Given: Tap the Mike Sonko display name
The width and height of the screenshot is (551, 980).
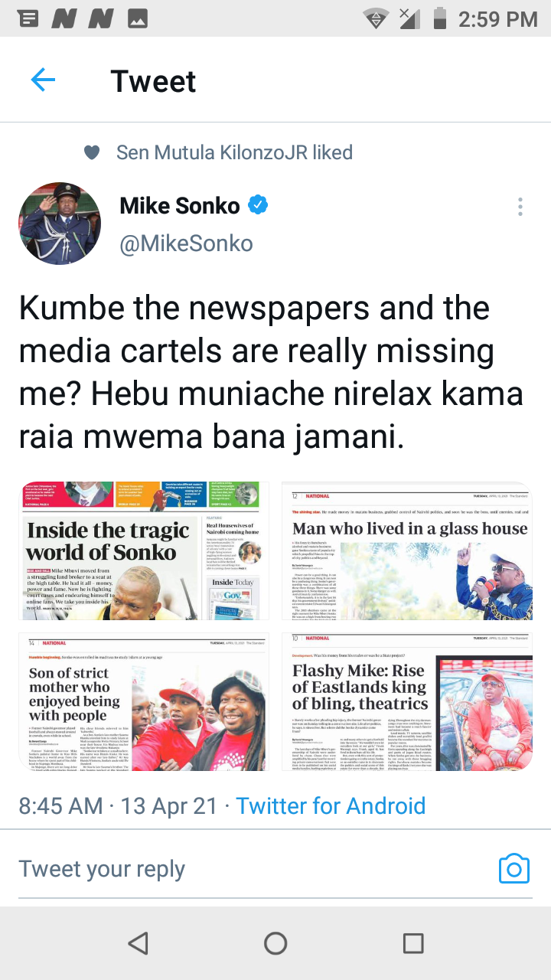Looking at the screenshot, I should tap(180, 205).
